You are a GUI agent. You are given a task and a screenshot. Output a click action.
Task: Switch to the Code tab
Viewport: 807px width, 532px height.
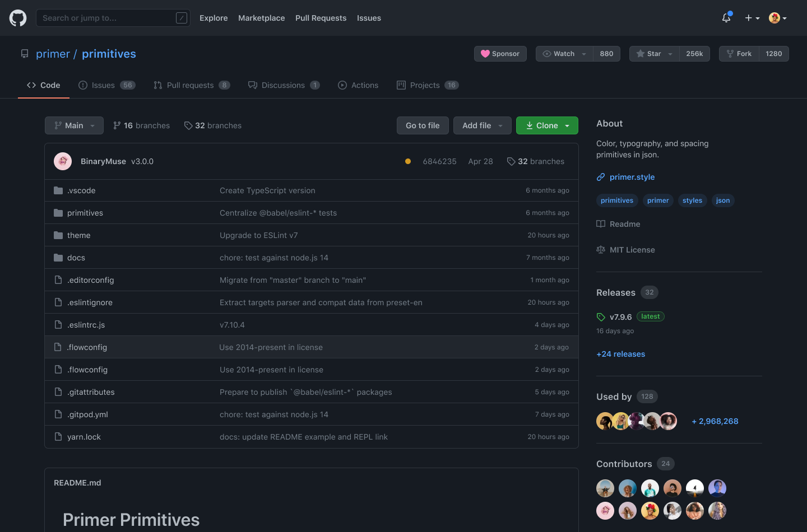coord(44,85)
